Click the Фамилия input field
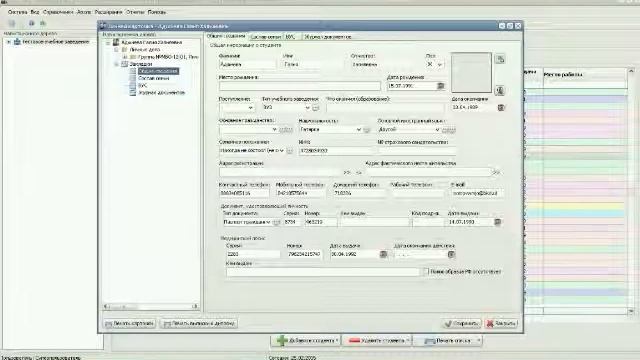This screenshot has height=360, width=640. [247, 64]
